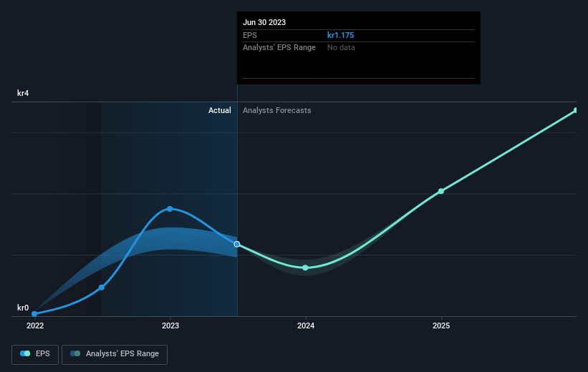Click the 2025 x-axis label
The height and width of the screenshot is (372, 588).
point(441,325)
